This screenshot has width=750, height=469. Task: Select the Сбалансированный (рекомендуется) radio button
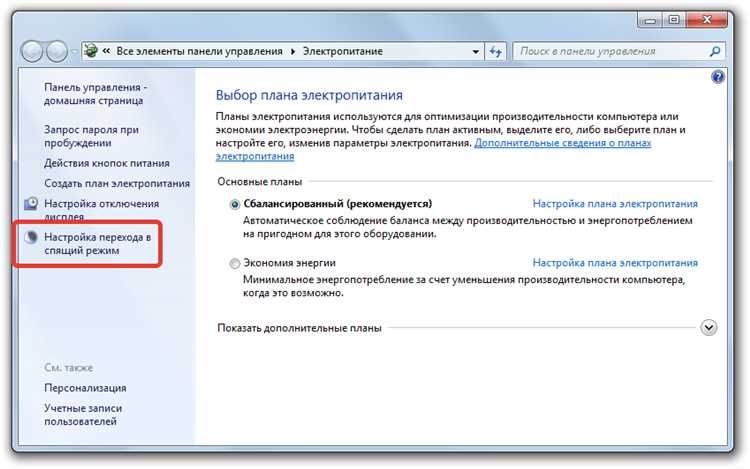pyautogui.click(x=234, y=205)
